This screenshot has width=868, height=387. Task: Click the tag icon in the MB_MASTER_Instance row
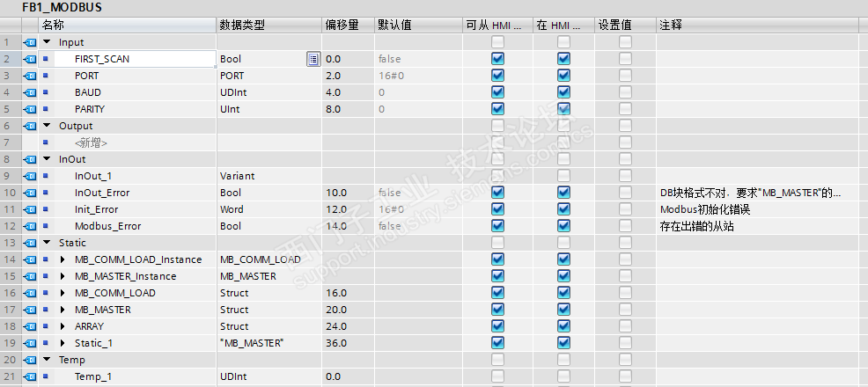click(30, 276)
